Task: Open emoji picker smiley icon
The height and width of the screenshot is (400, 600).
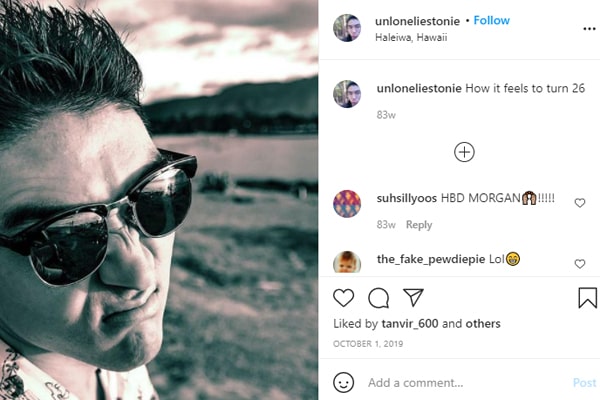Action: [344, 382]
